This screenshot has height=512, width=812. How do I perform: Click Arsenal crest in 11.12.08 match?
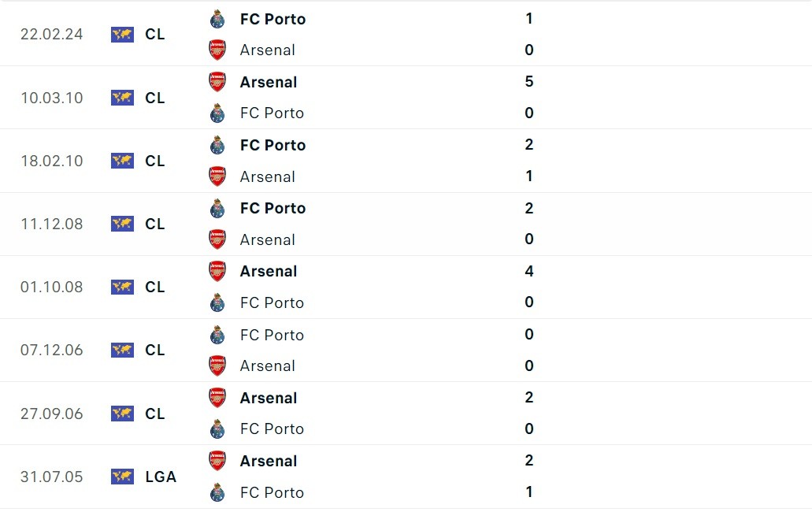(217, 239)
